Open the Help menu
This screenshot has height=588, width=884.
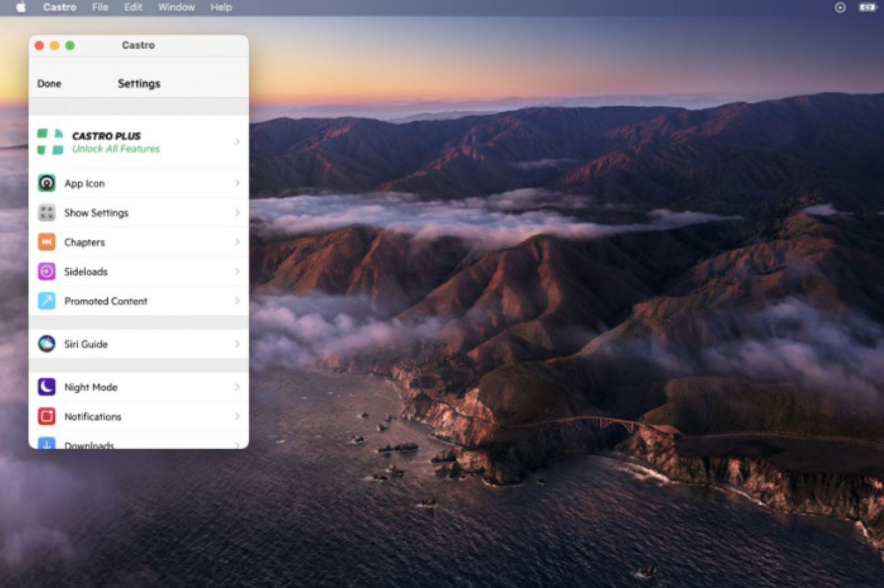click(221, 8)
